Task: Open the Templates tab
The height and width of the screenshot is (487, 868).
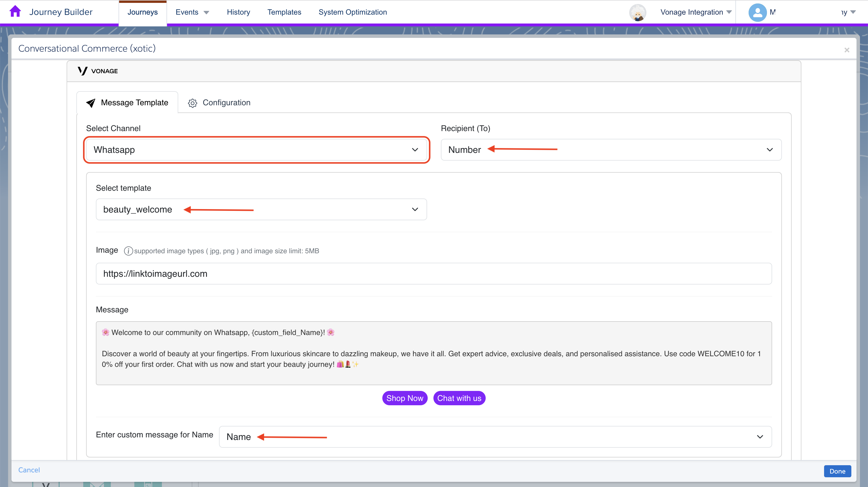Action: (x=284, y=12)
